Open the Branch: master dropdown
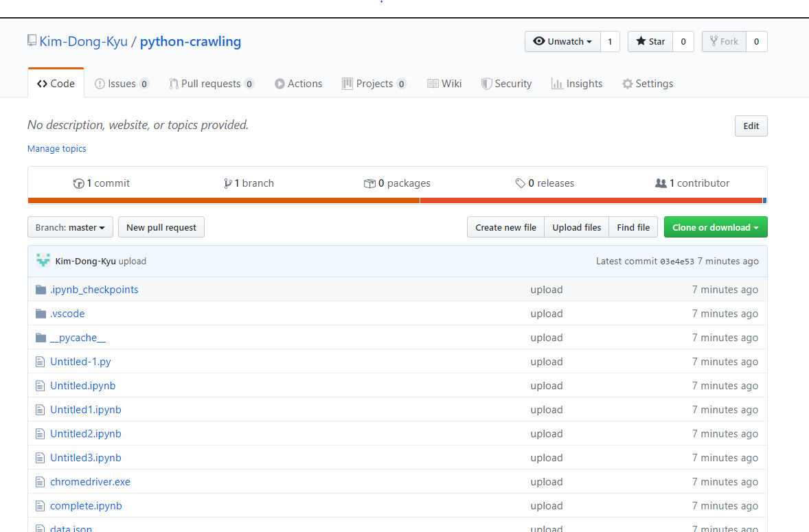 click(x=70, y=227)
